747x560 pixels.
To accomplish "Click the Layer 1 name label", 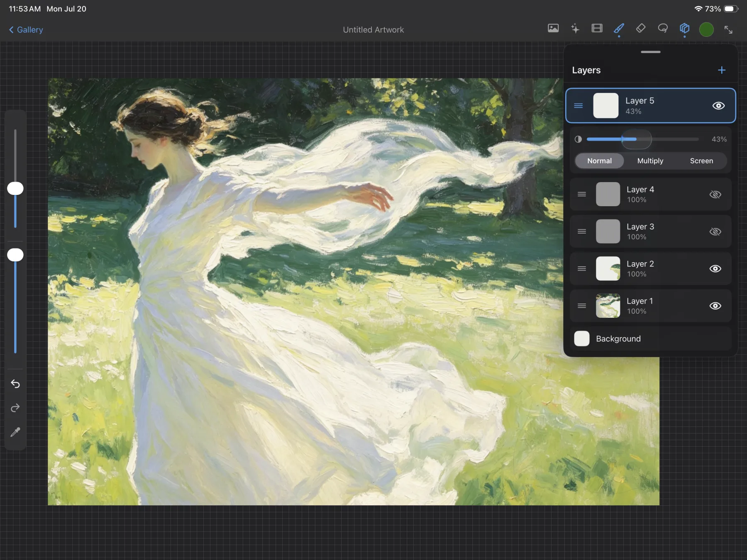I will pos(640,301).
